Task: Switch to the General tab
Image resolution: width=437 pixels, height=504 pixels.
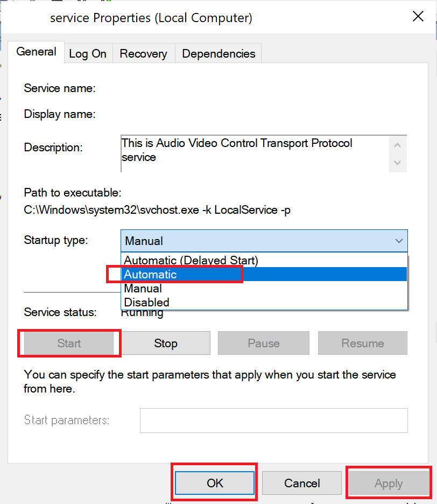Action: point(37,52)
